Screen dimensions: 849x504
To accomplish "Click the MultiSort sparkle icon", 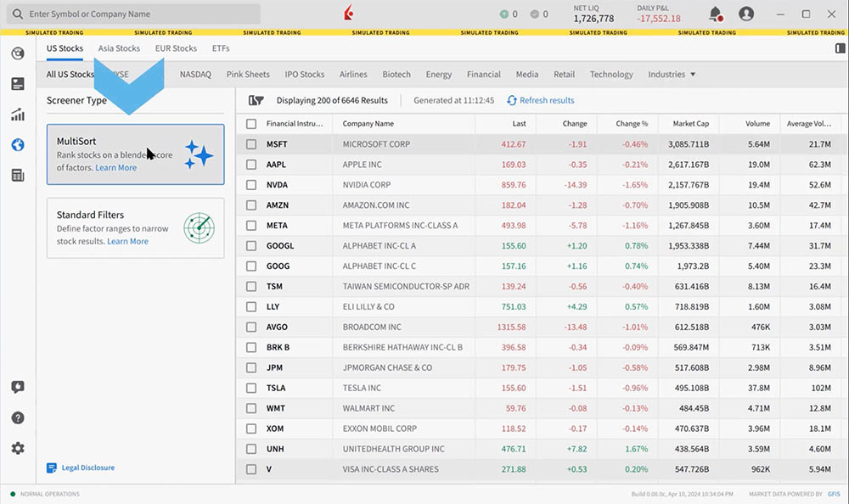I will [x=199, y=154].
